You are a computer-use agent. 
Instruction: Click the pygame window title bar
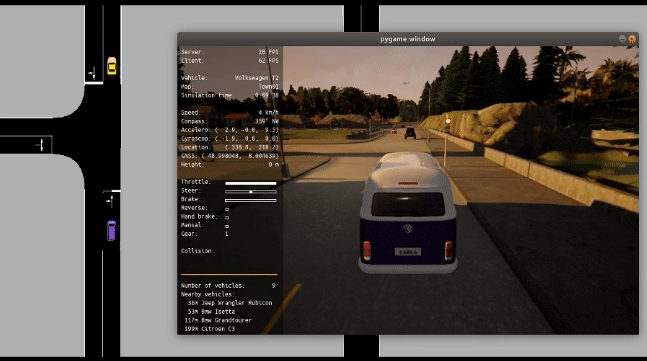tap(408, 39)
